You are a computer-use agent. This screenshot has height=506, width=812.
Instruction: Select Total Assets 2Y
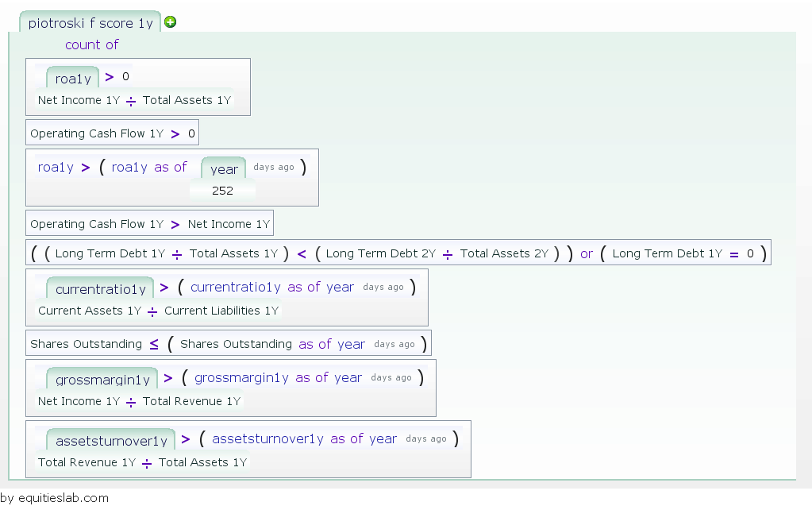click(504, 253)
